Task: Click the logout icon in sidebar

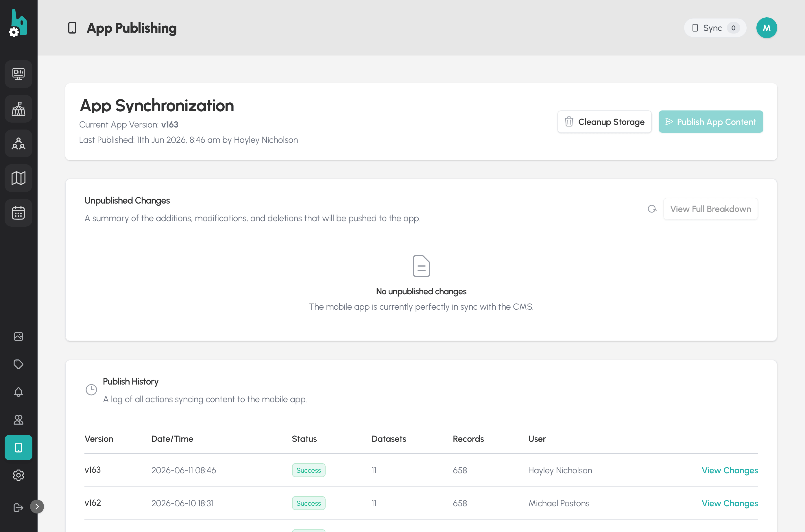Action: click(x=18, y=508)
